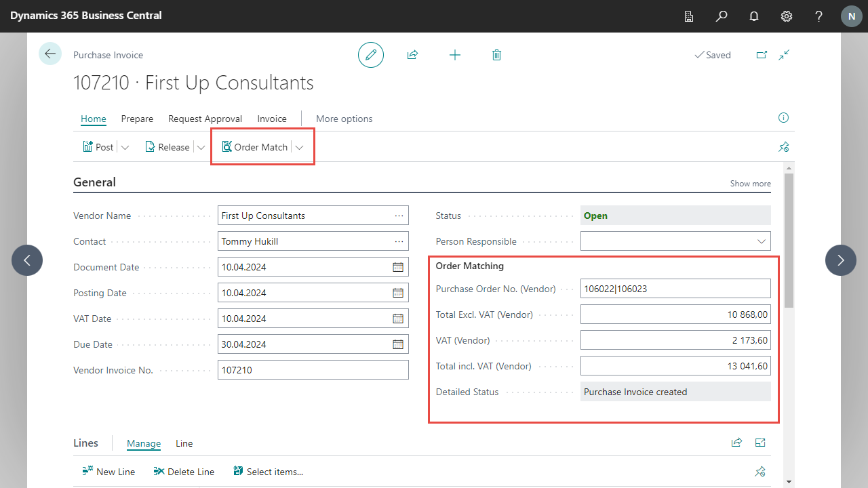Click More options
Image resolution: width=868 pixels, height=488 pixels.
pyautogui.click(x=344, y=119)
